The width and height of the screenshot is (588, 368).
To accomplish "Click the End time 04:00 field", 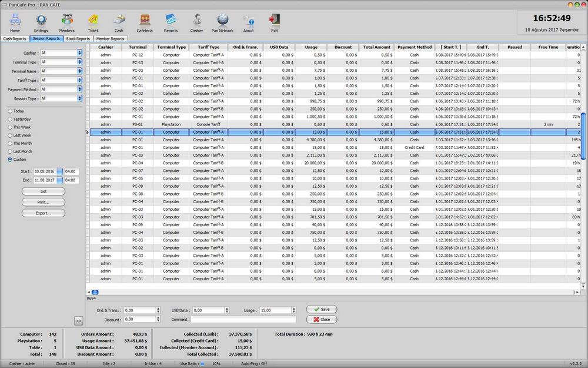I will pos(72,180).
